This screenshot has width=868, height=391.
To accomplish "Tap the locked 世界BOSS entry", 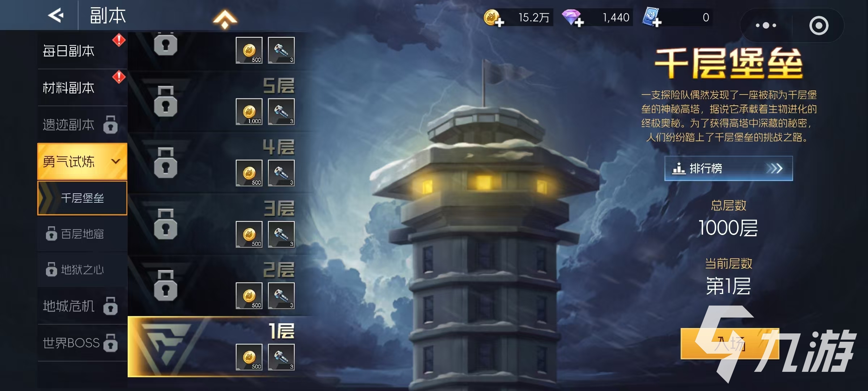I will click(x=82, y=343).
